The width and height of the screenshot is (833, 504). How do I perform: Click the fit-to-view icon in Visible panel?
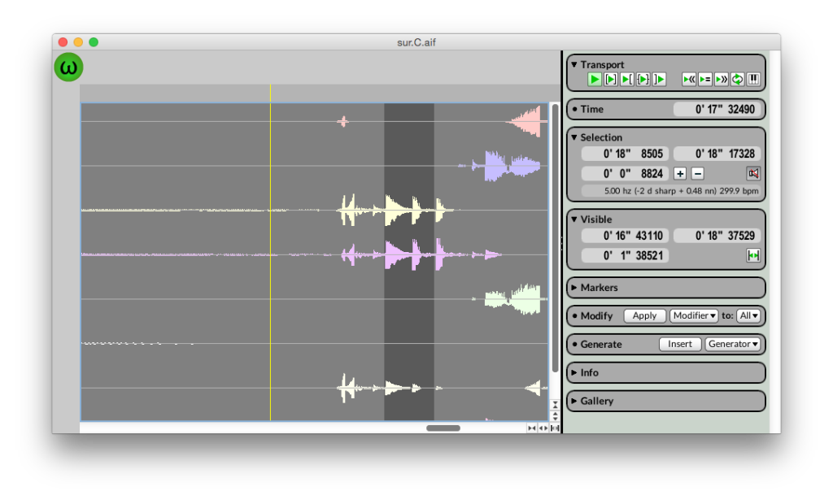coord(752,255)
